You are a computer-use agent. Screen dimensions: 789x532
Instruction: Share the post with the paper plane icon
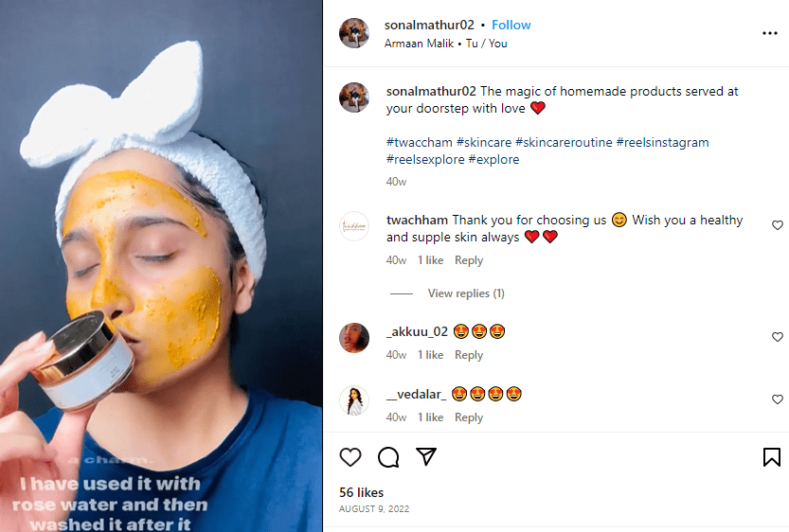426,457
